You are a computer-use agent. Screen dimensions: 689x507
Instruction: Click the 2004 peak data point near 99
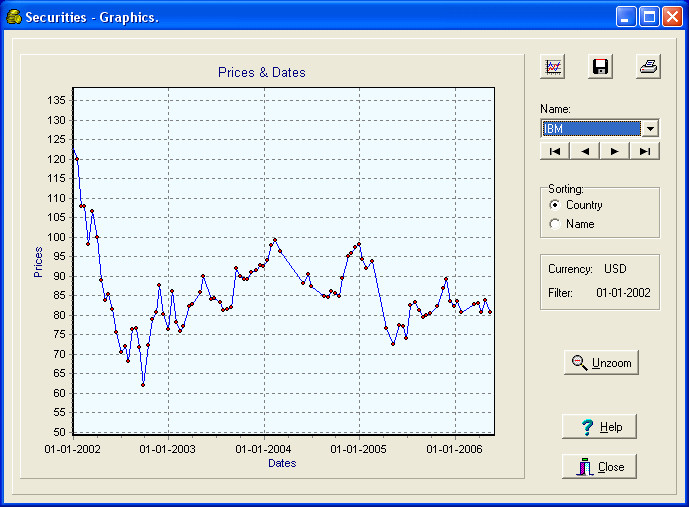[x=275, y=240]
